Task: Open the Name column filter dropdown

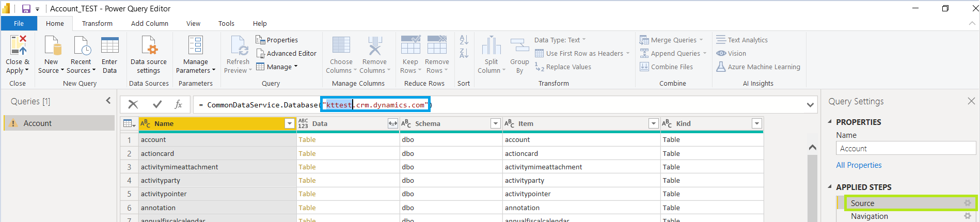Action: click(x=290, y=124)
